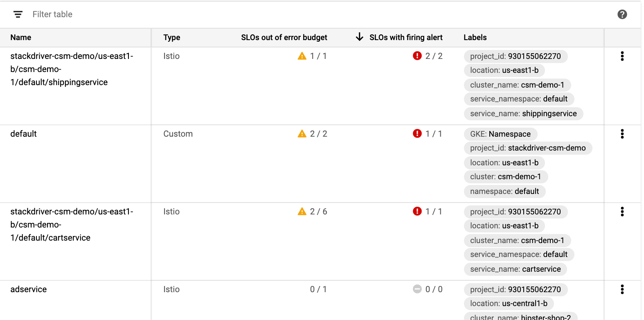644x320 pixels.
Task: Open the overflow menu on the cartservice row
Action: (622, 212)
